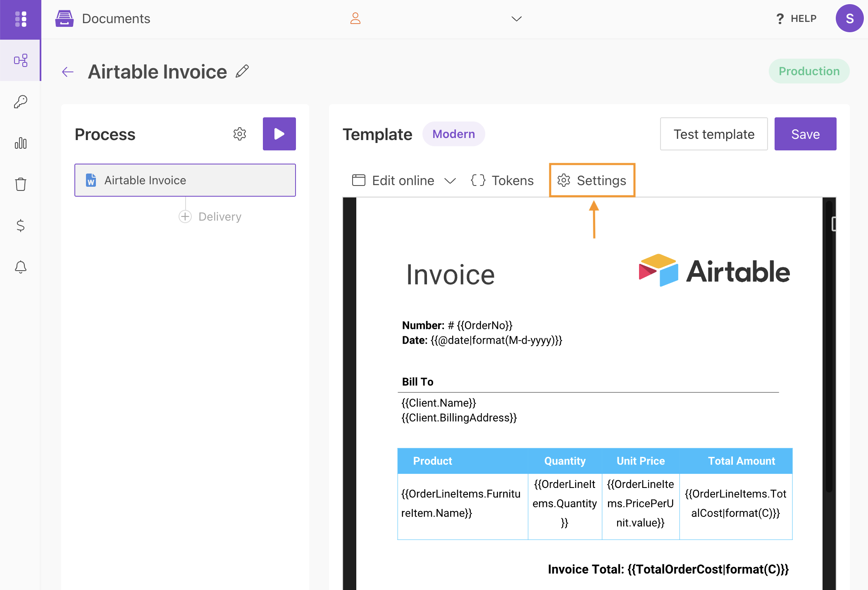This screenshot has height=590, width=868.
Task: Save the template
Action: 805,134
